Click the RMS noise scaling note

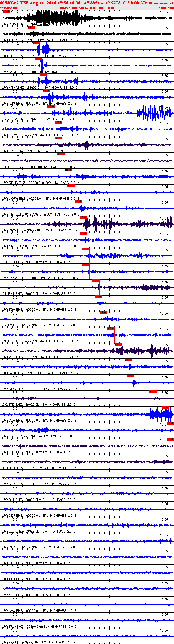pyautogui.click(x=87, y=8)
